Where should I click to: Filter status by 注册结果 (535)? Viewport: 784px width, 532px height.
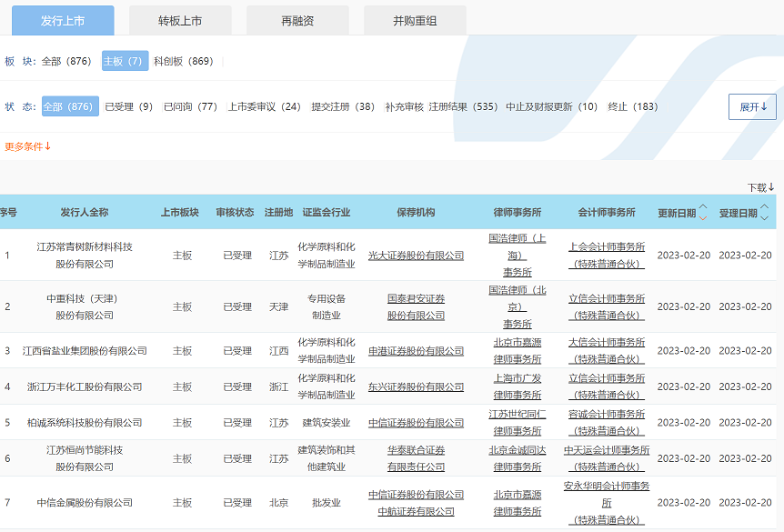click(463, 106)
